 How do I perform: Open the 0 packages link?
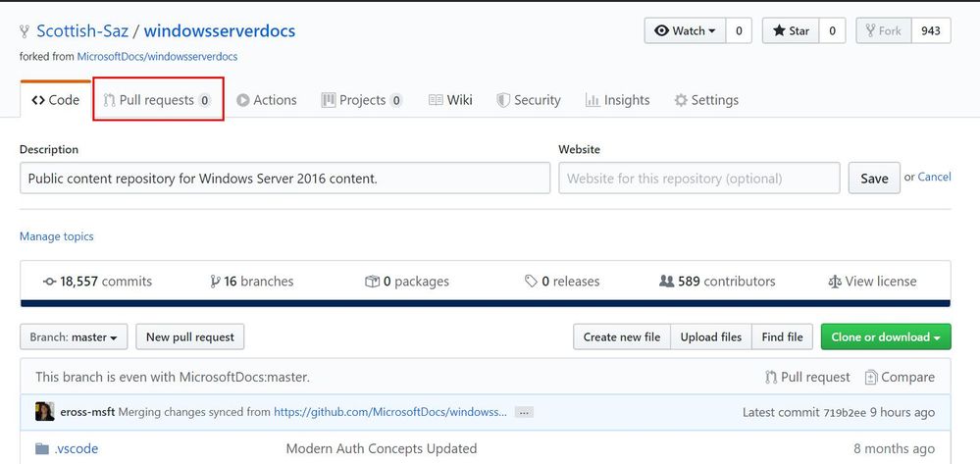pos(407,282)
